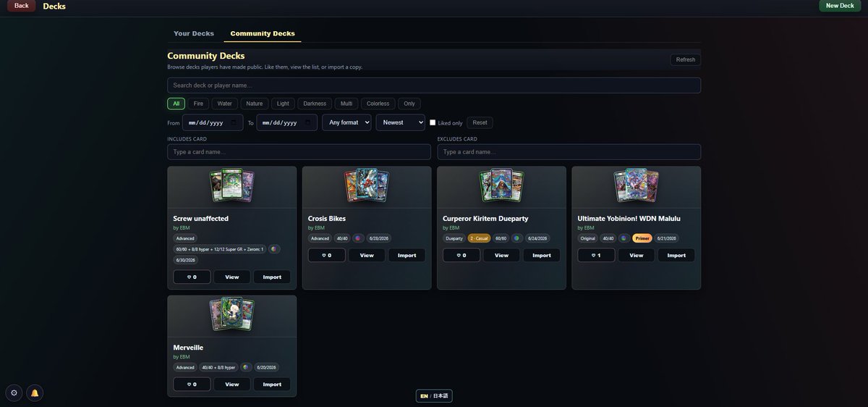Click the color icon on Ultimate Yobinion card
The height and width of the screenshot is (407, 868).
[x=624, y=238]
